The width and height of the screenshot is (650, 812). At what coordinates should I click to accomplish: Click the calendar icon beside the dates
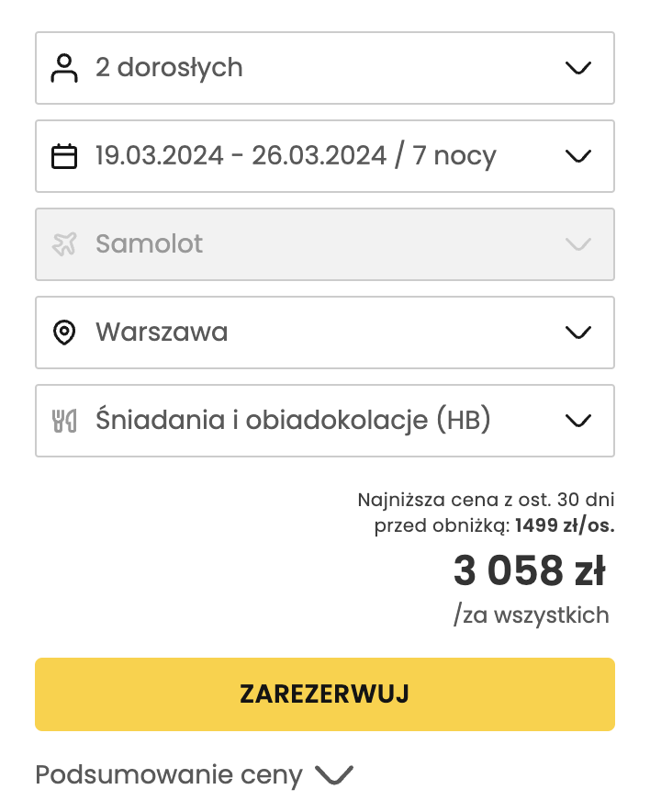[64, 155]
